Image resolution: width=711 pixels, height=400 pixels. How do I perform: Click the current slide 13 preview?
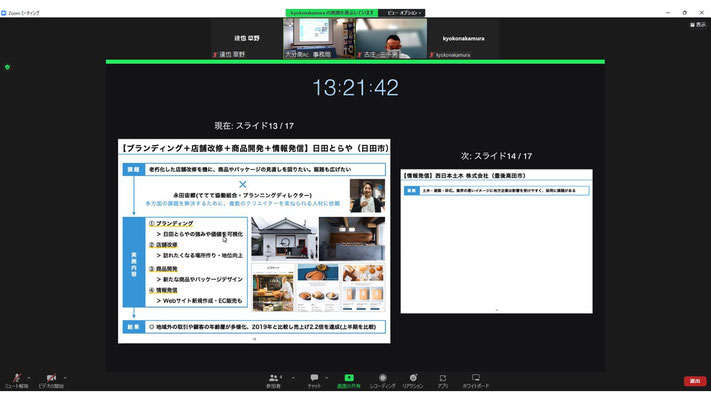[254, 241]
